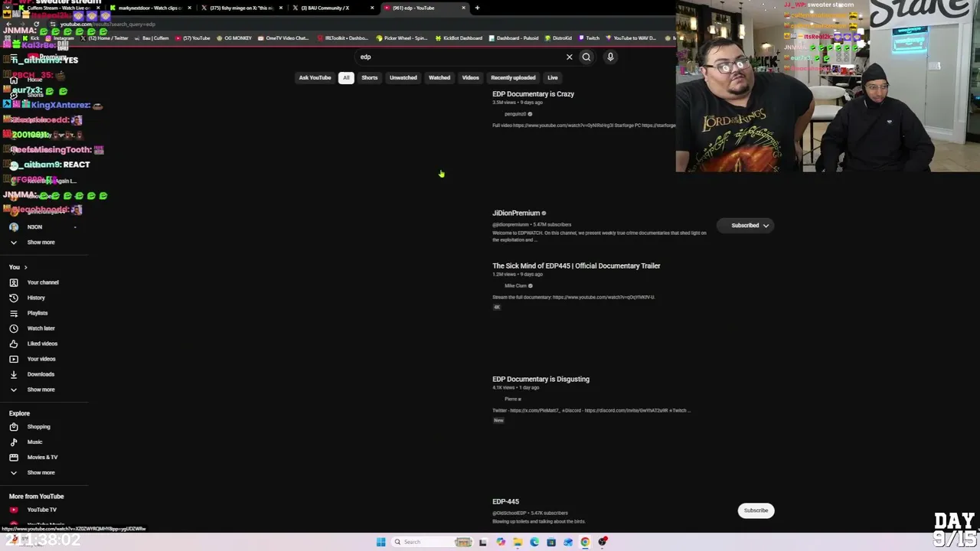
Task: Open Microsoft Store from the taskbar
Action: [551, 542]
